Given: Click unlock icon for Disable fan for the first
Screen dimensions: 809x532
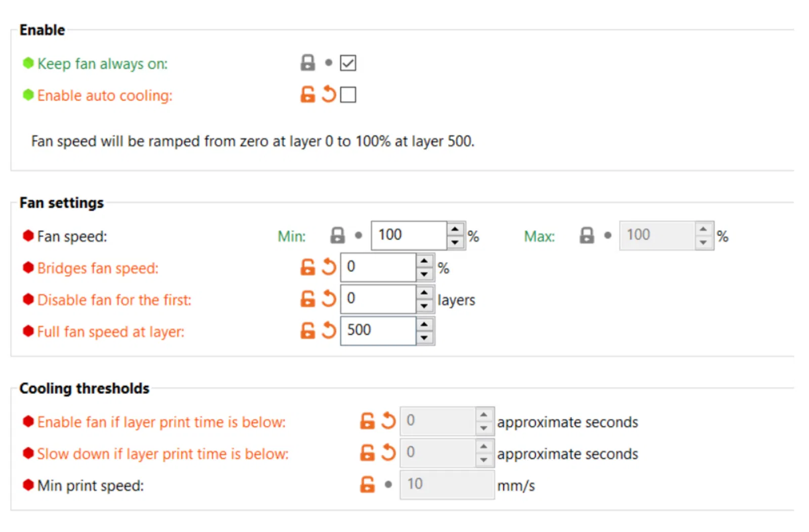Looking at the screenshot, I should click(307, 299).
